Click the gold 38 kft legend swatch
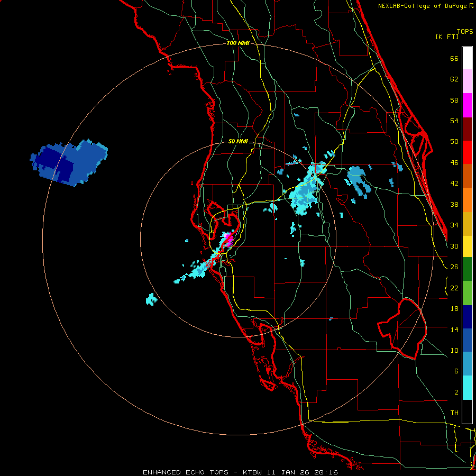Image resolution: width=476 pixels, height=476 pixels. 467,224
